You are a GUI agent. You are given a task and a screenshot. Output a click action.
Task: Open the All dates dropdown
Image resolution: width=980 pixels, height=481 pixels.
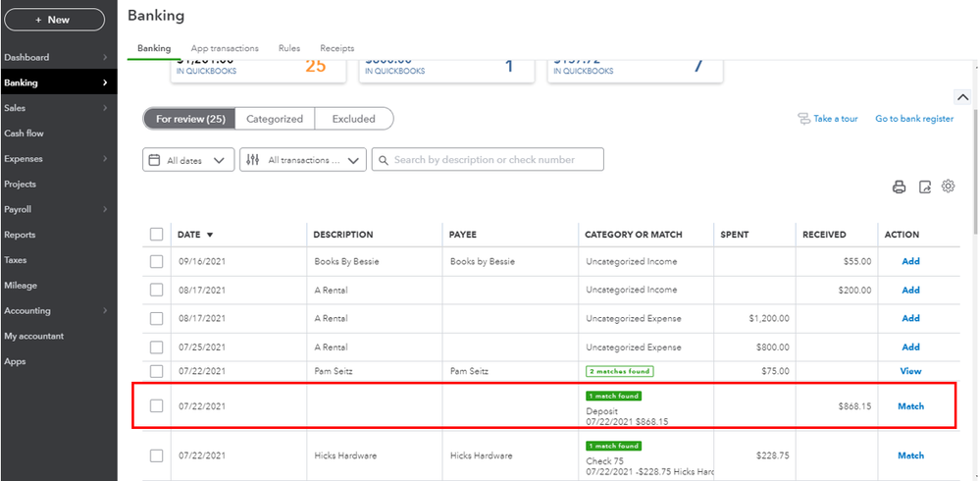pyautogui.click(x=188, y=159)
